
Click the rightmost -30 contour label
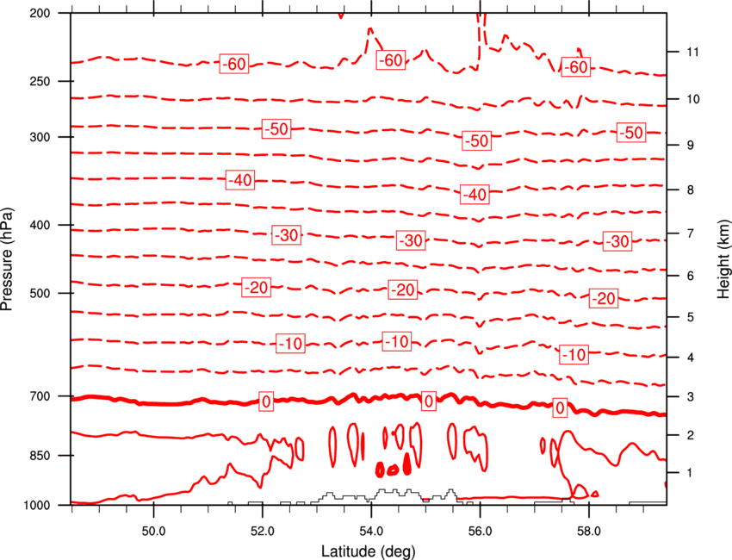617,241
